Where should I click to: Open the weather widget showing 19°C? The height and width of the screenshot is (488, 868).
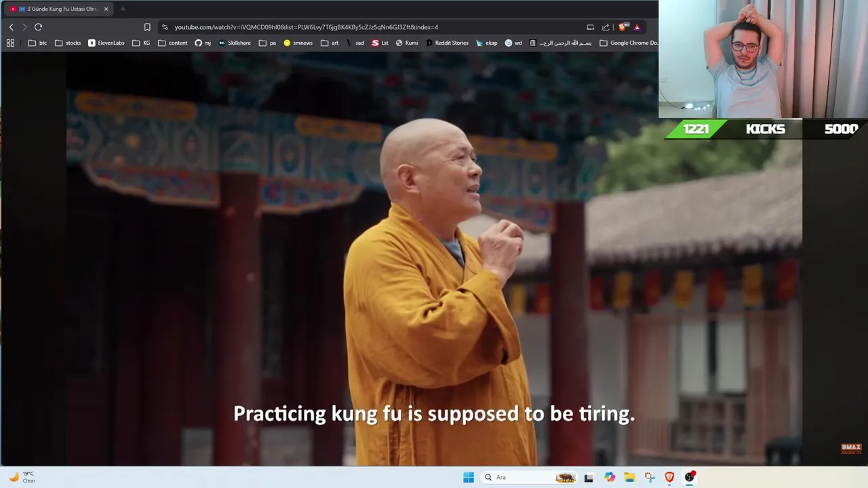tap(22, 477)
